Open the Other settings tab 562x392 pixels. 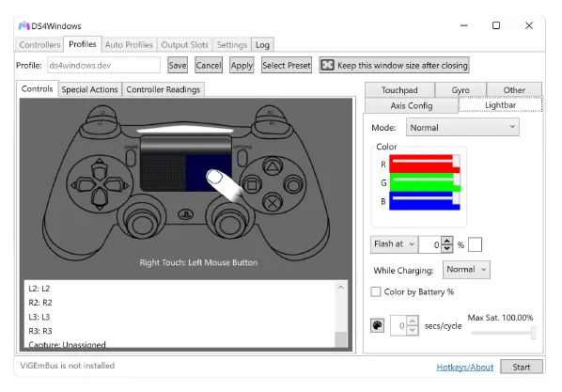(x=514, y=90)
